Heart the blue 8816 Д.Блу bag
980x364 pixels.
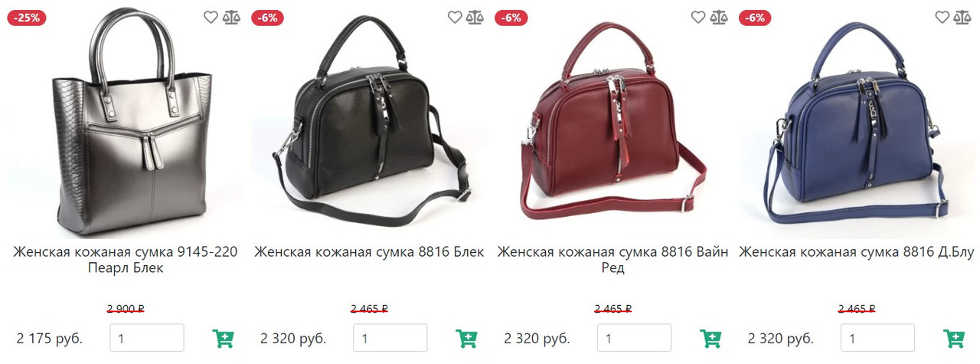point(942,17)
